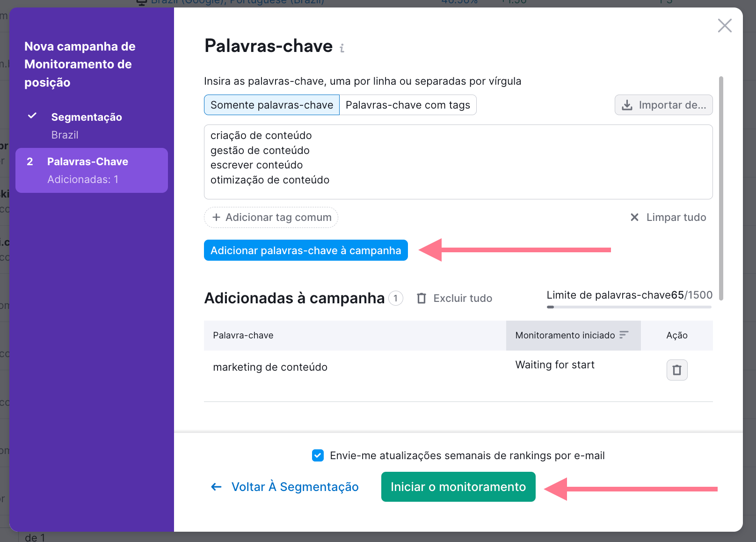Viewport: 756px width, 542px height.
Task: Click the Iniciar o monitoramento button
Action: (458, 487)
